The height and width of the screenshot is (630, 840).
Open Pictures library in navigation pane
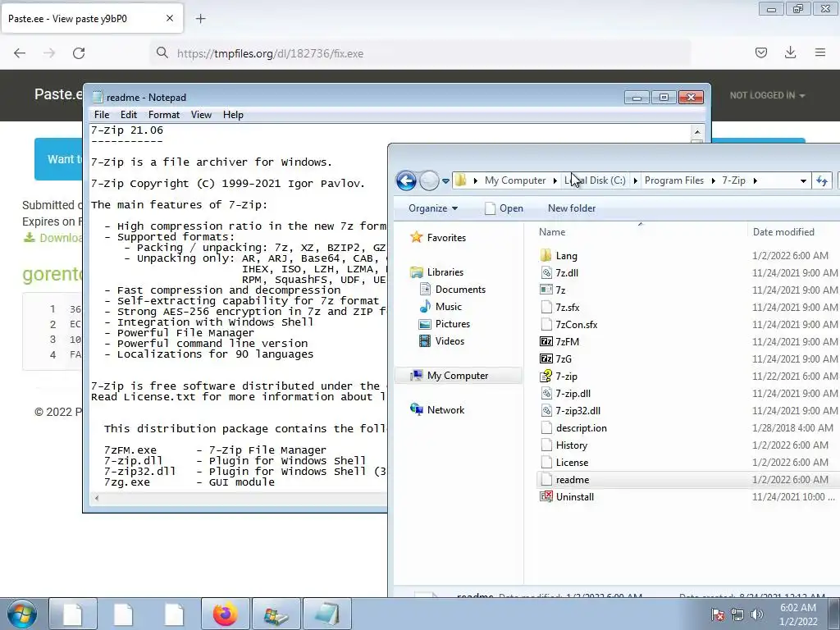tap(453, 323)
